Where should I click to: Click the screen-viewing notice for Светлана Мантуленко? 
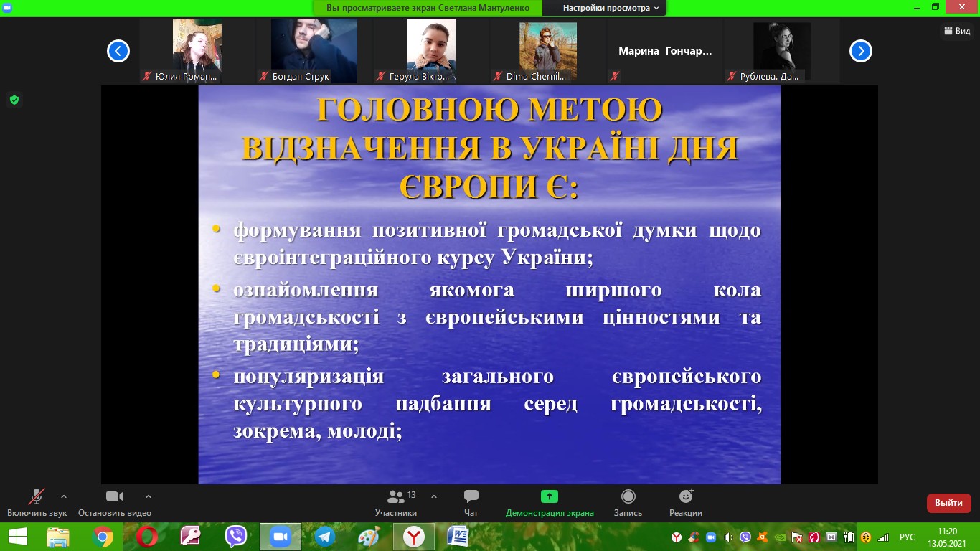pos(428,8)
